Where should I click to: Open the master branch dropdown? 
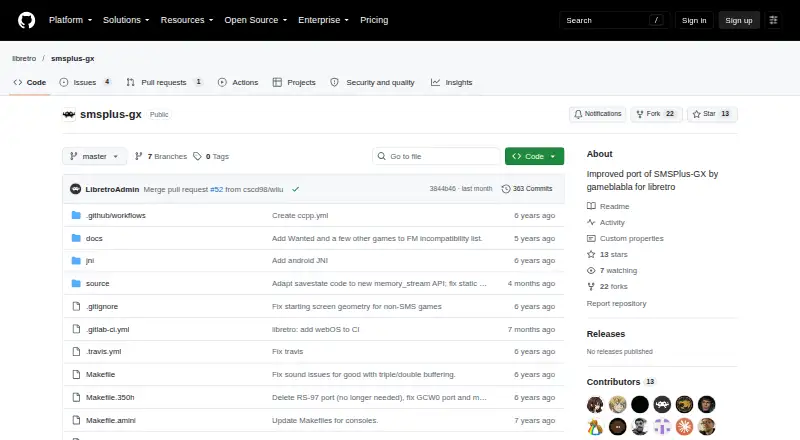pyautogui.click(x=94, y=156)
